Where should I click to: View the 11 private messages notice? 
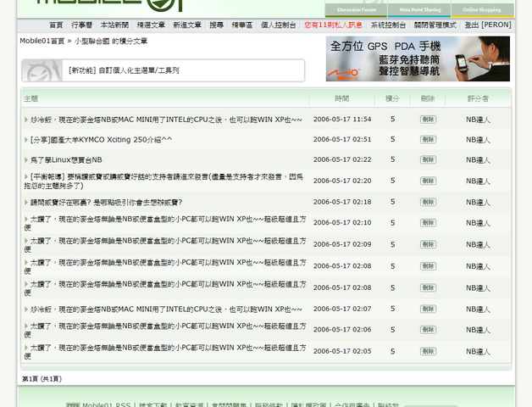point(333,25)
